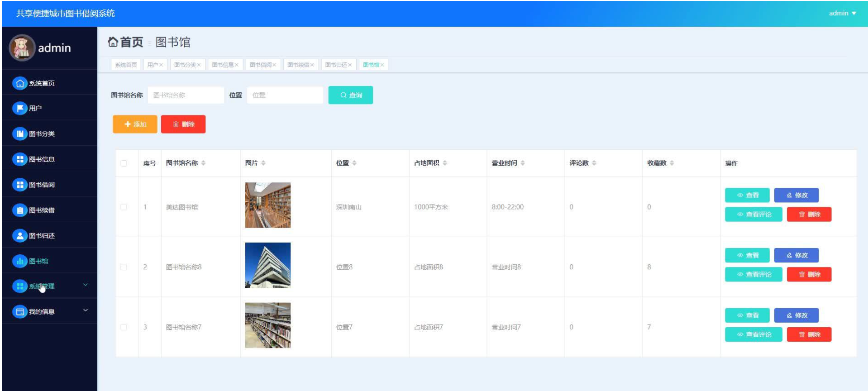Open the 图书馆名称7 shelves thumbnail
Image resolution: width=868 pixels, height=391 pixels.
(x=268, y=325)
